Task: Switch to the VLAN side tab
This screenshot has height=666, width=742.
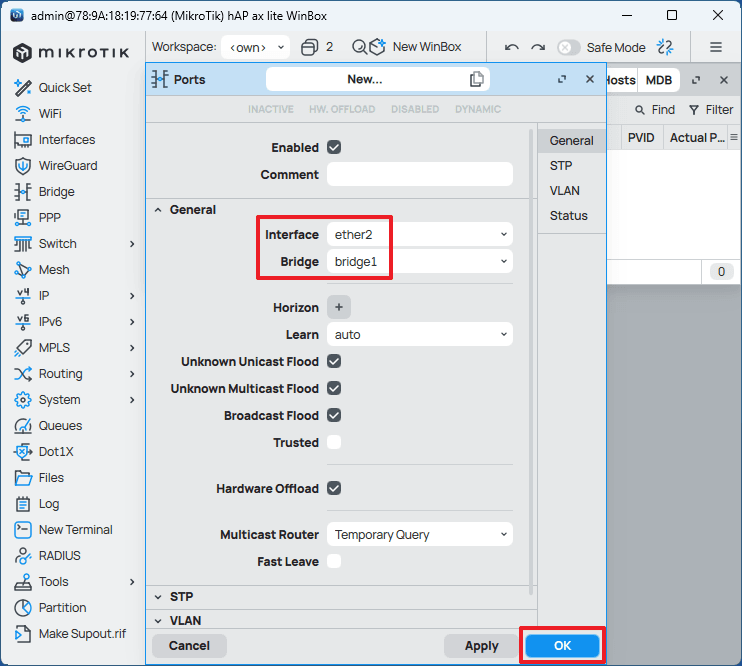Action: (564, 191)
